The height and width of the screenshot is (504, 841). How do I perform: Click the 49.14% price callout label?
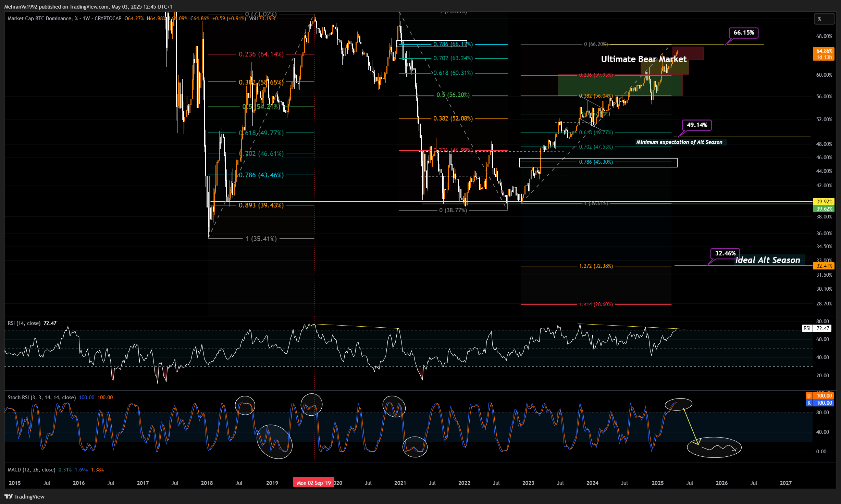[697, 125]
